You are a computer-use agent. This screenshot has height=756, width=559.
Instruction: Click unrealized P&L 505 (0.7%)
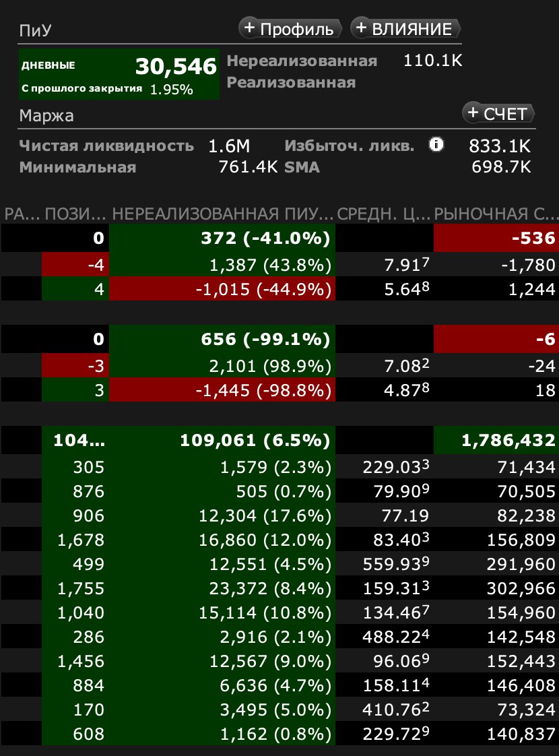click(x=222, y=491)
